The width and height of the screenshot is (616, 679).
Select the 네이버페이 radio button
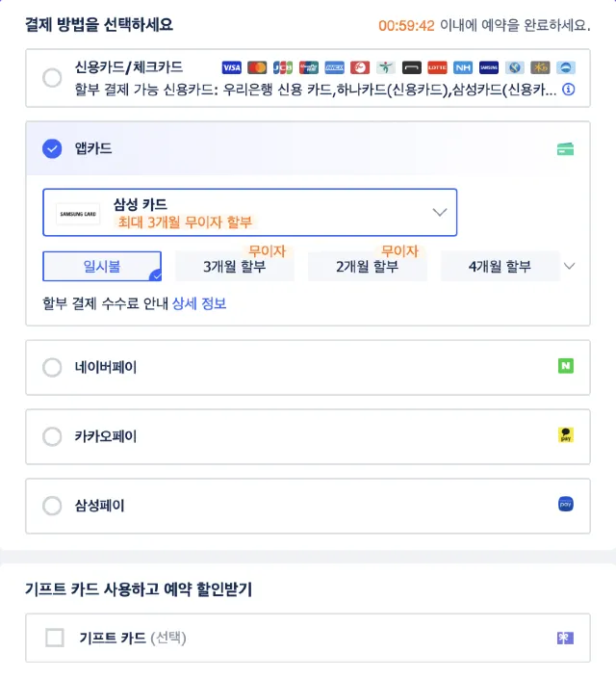click(x=52, y=367)
